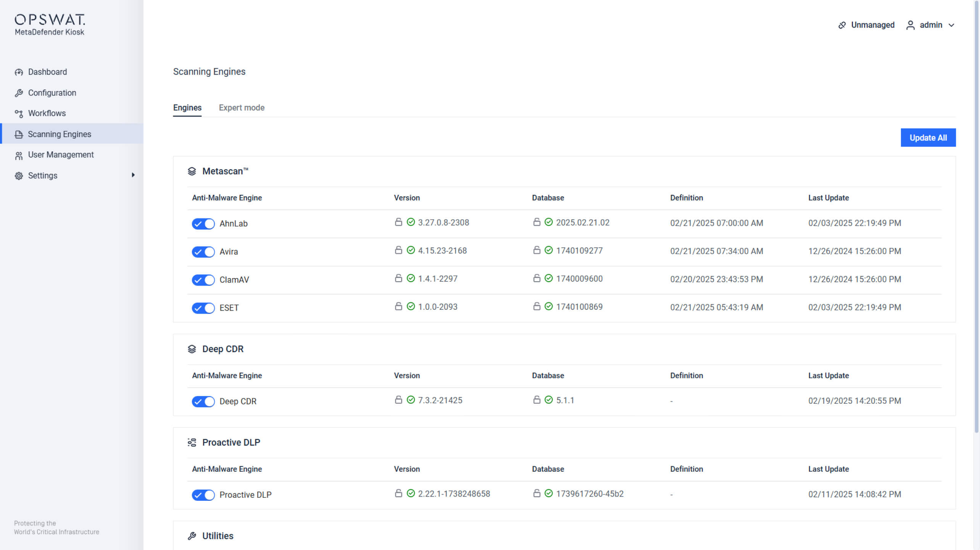Image resolution: width=980 pixels, height=550 pixels.
Task: Click the Proactive DLP section icon
Action: (x=192, y=442)
